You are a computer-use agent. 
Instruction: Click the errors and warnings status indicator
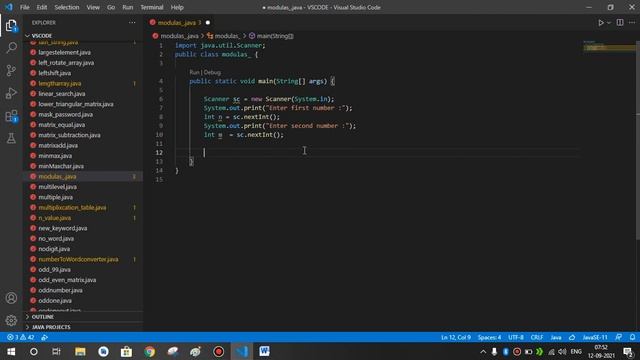(20, 337)
